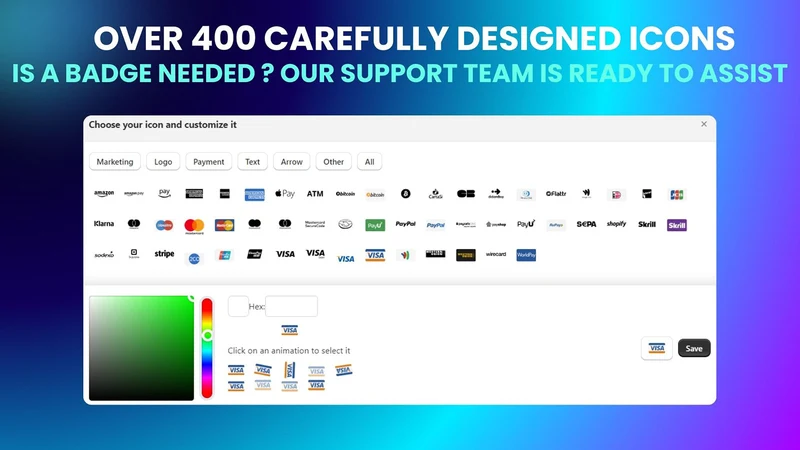Viewport: 800px width, 450px height.
Task: Close the icon chooser dialog
Action: pyautogui.click(x=704, y=124)
